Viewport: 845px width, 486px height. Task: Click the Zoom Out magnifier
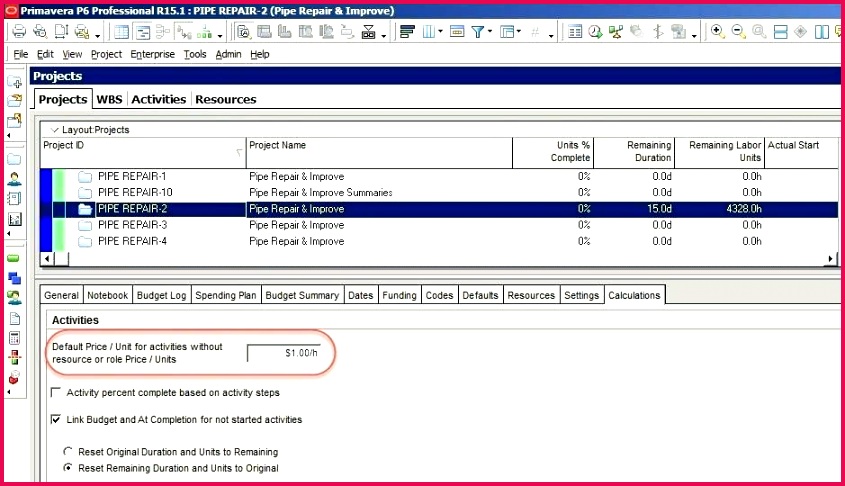pos(738,32)
